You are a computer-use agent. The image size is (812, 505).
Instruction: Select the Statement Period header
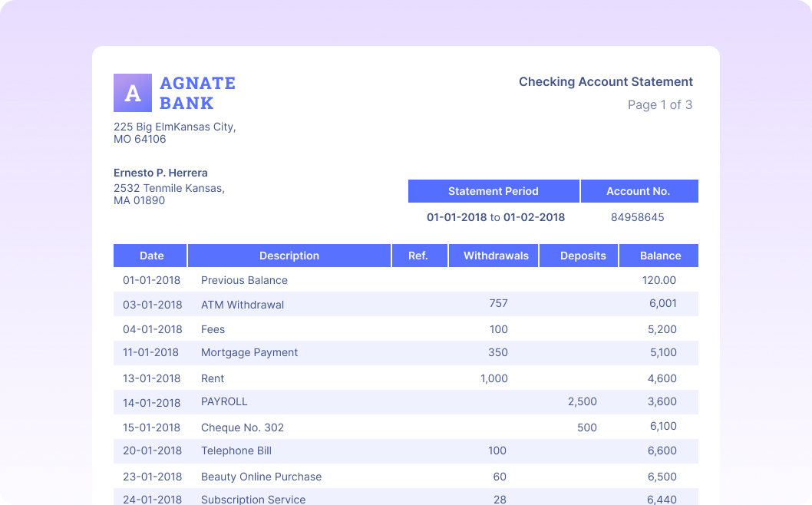(493, 191)
